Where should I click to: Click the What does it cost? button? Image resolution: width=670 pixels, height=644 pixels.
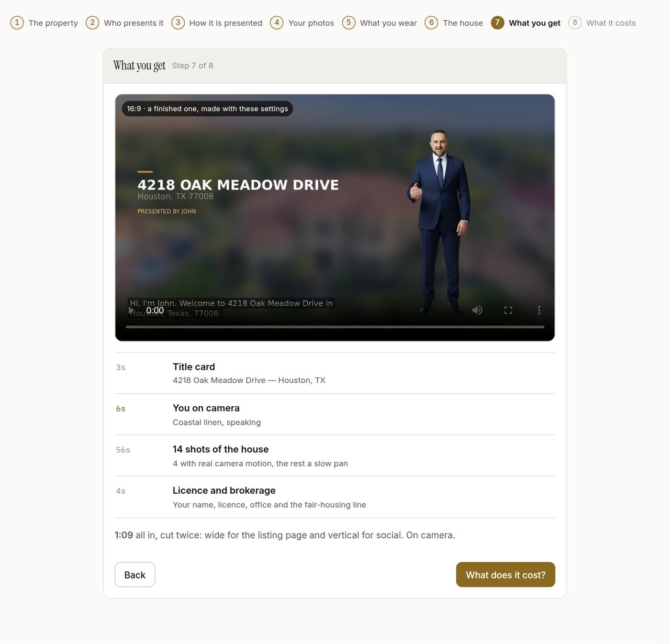(505, 575)
